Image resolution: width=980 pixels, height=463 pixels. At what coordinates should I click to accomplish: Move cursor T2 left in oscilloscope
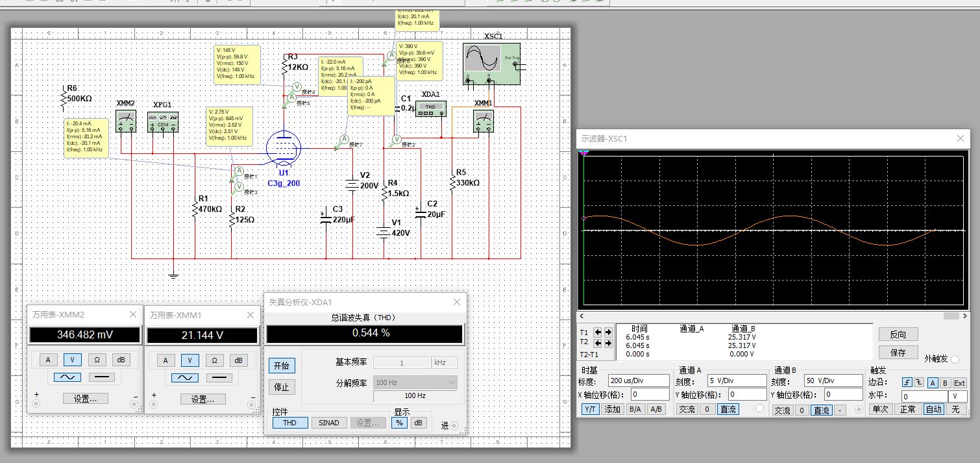tap(598, 343)
